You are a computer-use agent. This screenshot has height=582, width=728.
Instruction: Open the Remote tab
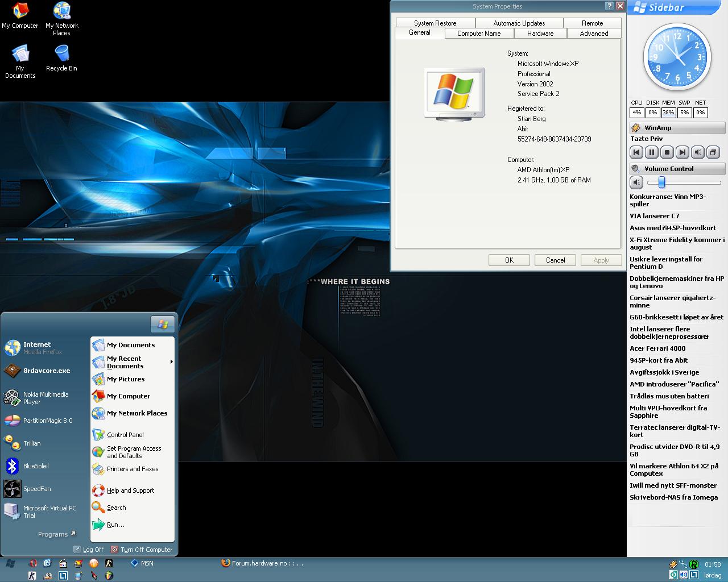point(592,23)
